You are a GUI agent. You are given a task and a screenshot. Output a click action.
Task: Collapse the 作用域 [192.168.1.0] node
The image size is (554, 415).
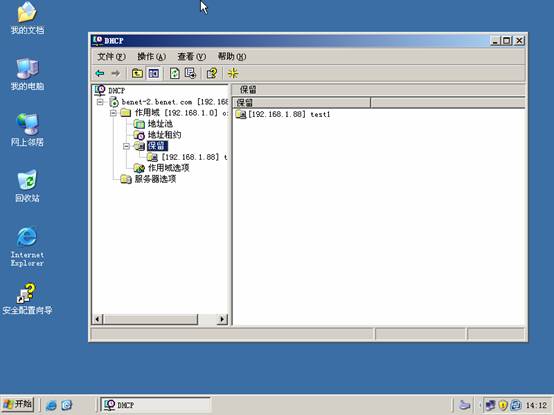click(113, 113)
